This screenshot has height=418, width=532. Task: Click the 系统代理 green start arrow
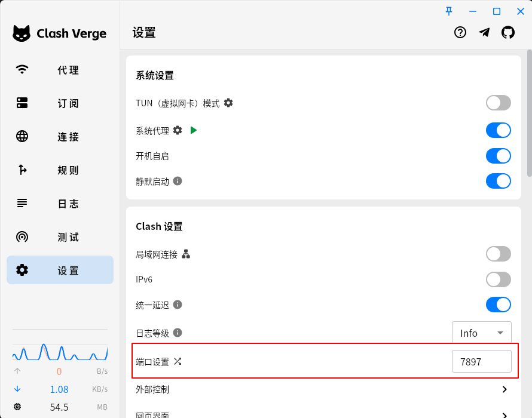click(193, 130)
